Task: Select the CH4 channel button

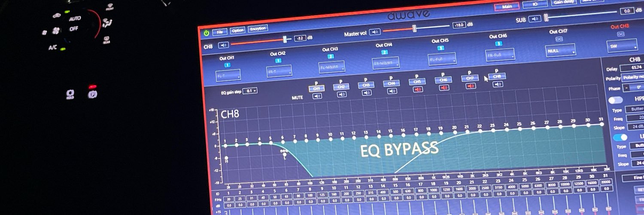Action: point(391,83)
